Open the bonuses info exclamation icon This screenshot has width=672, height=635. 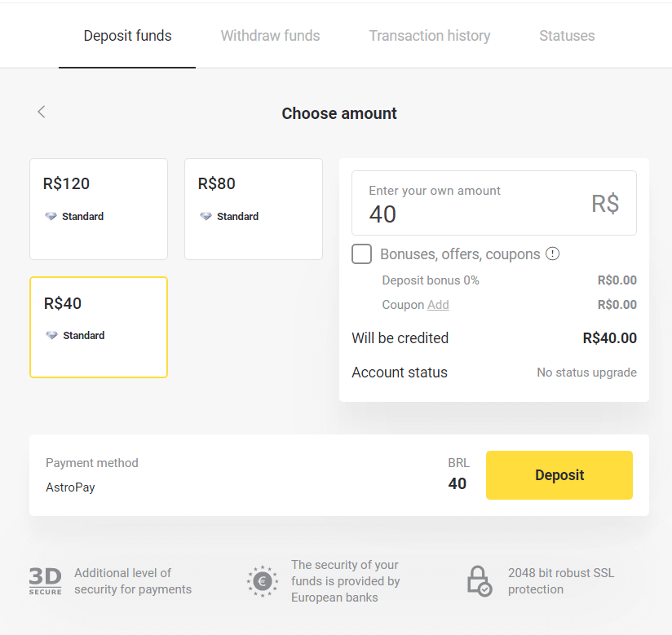(x=553, y=254)
